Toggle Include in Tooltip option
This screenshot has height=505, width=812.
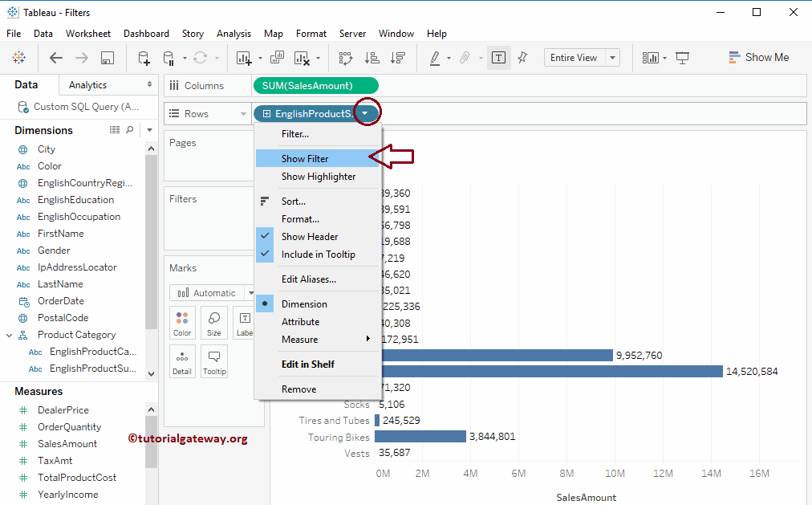pyautogui.click(x=317, y=255)
